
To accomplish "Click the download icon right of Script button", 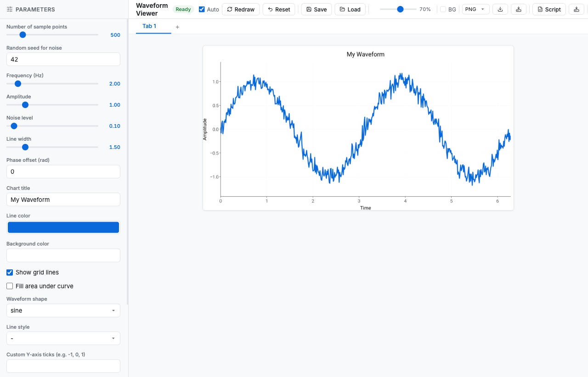I will [577, 9].
